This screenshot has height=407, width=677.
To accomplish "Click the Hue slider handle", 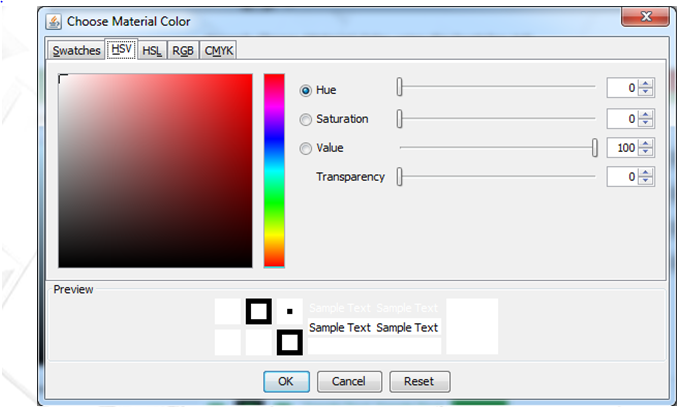I will 400,87.
